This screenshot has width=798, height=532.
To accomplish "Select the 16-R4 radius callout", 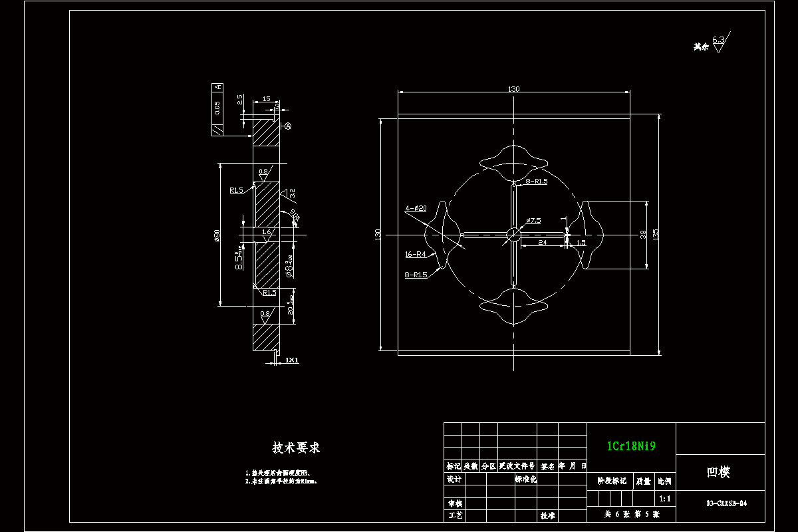I will pos(415,254).
